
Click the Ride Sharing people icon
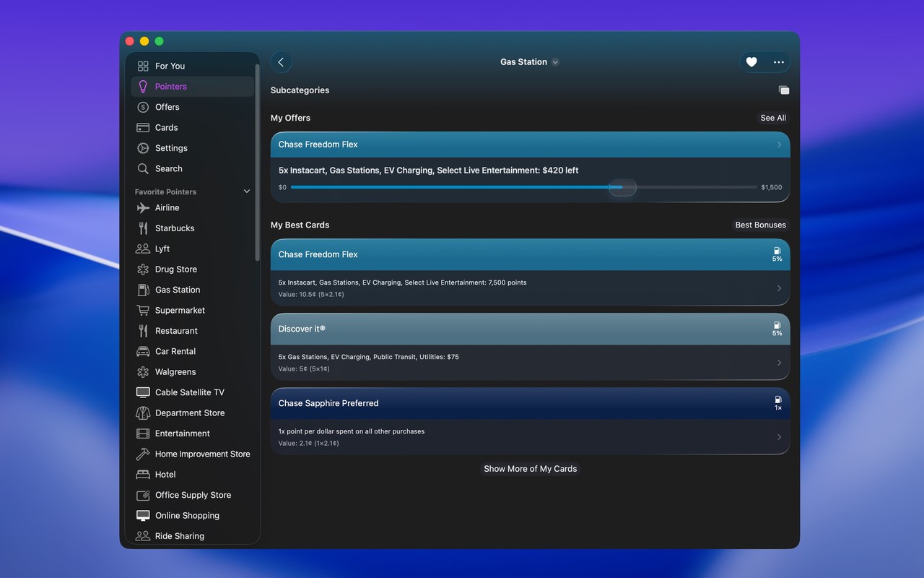click(x=143, y=536)
